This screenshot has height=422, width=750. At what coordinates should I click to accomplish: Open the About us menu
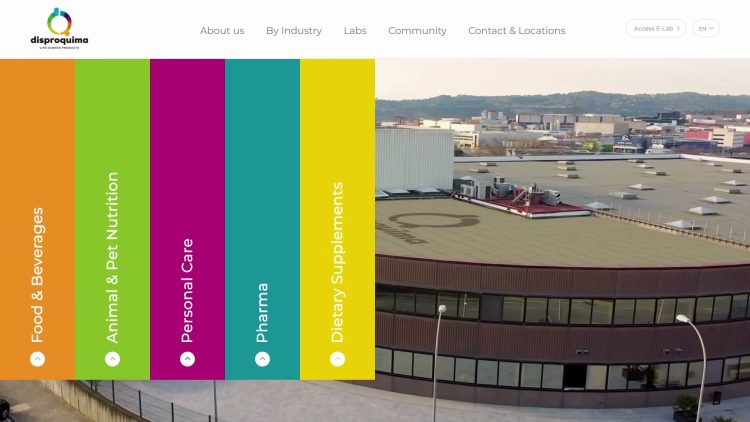222,31
